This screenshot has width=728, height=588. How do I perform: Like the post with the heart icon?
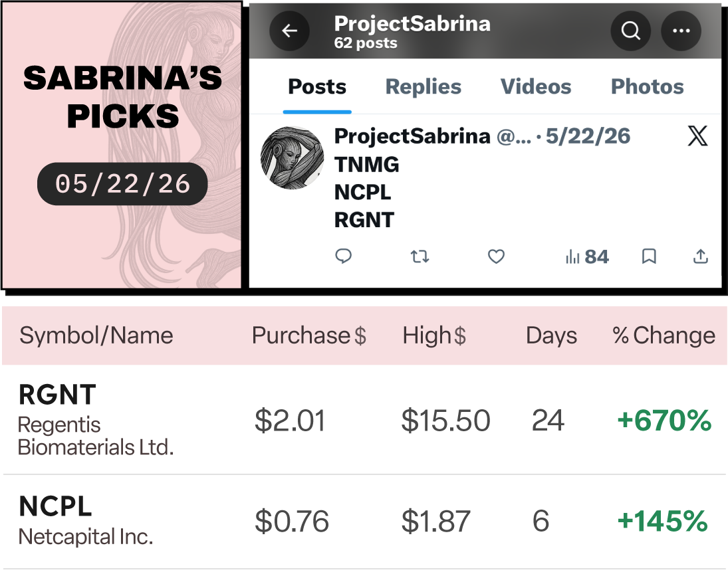(x=496, y=256)
